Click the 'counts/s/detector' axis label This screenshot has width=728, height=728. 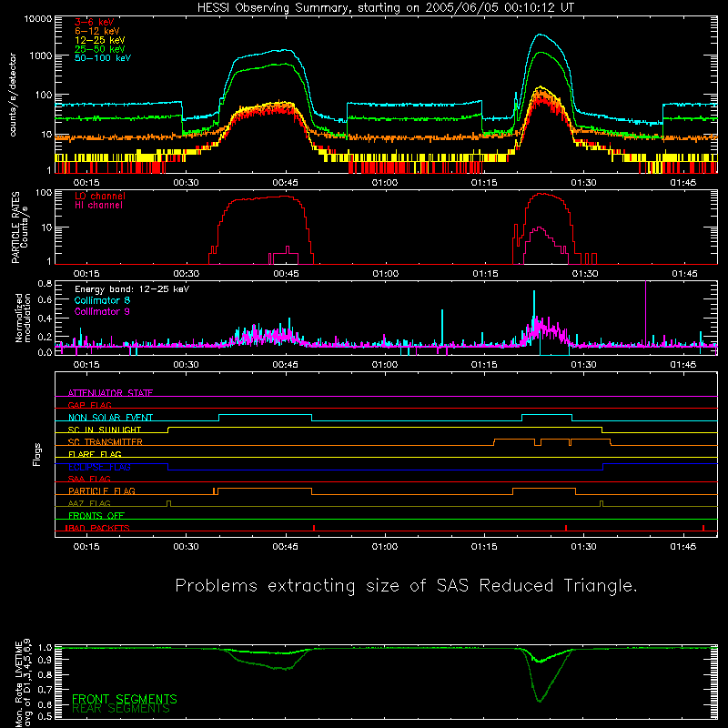coord(13,95)
